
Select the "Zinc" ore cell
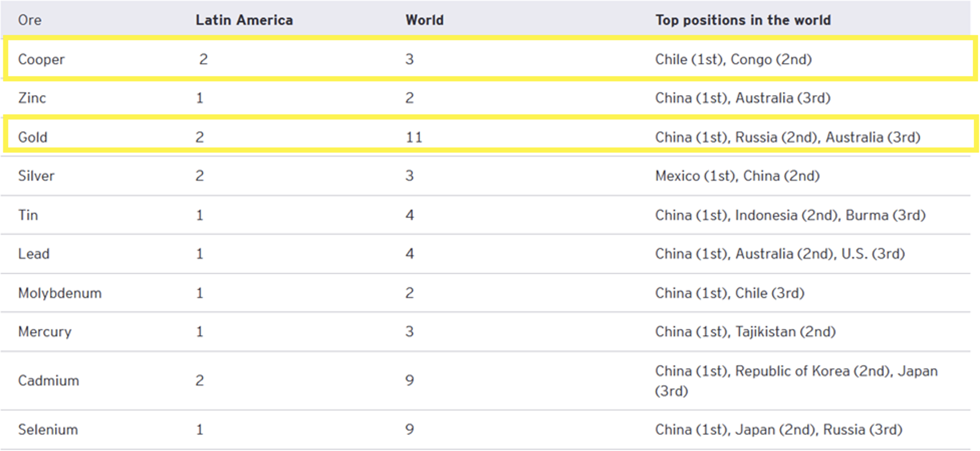click(x=32, y=98)
